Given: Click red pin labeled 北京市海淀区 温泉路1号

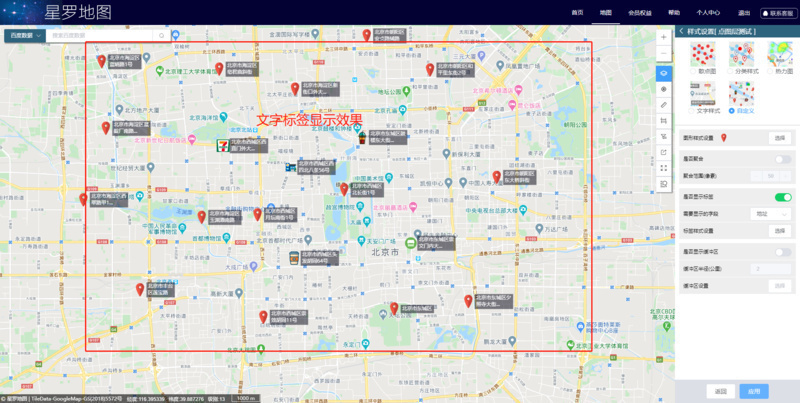Looking at the screenshot, I should click(102, 61).
